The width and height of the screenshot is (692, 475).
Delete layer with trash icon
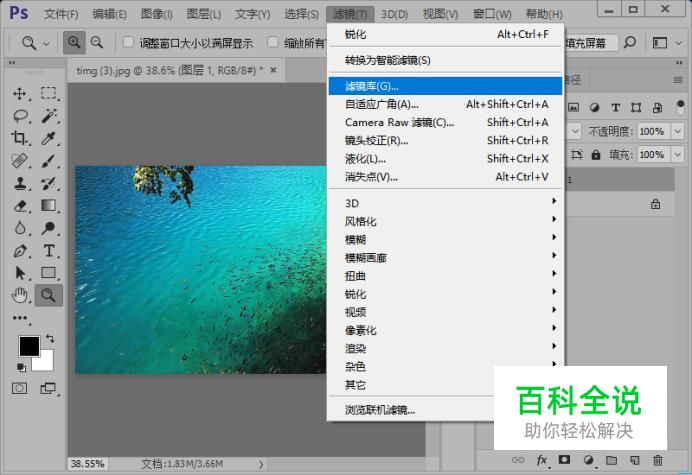658,460
